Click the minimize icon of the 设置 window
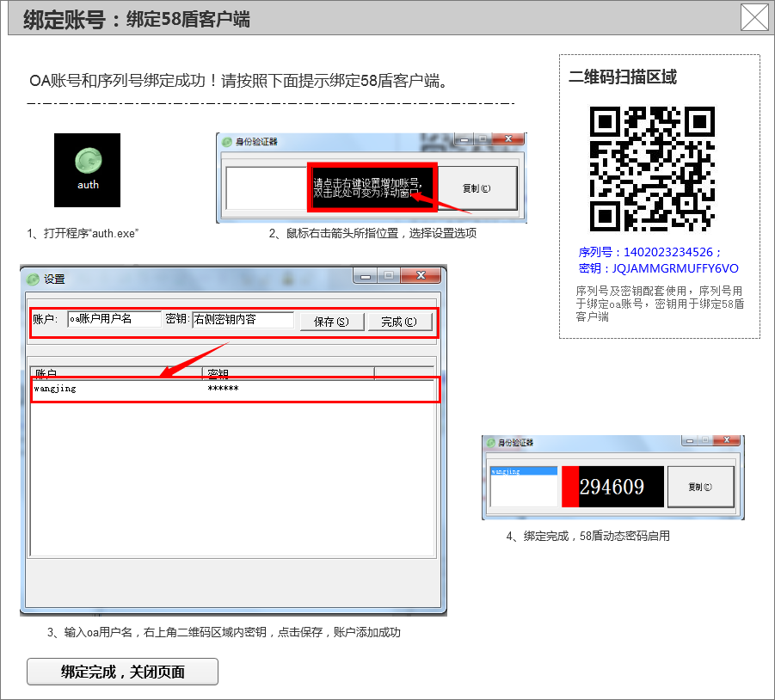 click(367, 275)
